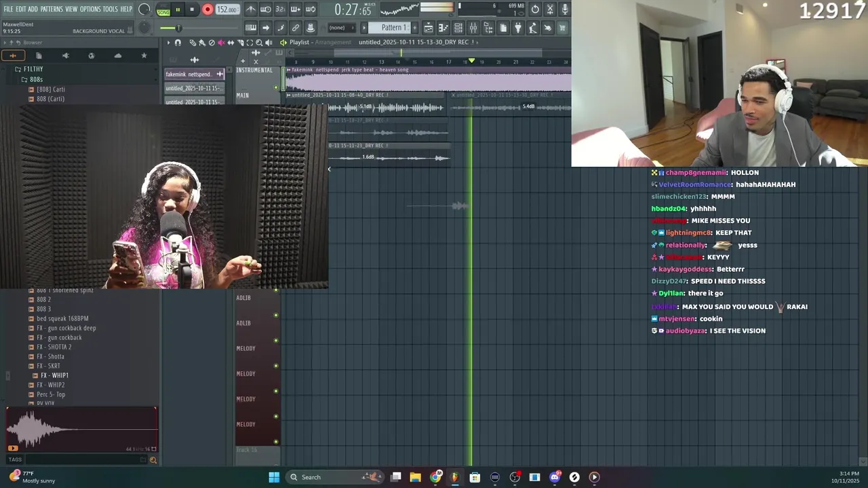Image resolution: width=868 pixels, height=488 pixels.
Task: Open the EDIT menu
Action: tap(20, 9)
